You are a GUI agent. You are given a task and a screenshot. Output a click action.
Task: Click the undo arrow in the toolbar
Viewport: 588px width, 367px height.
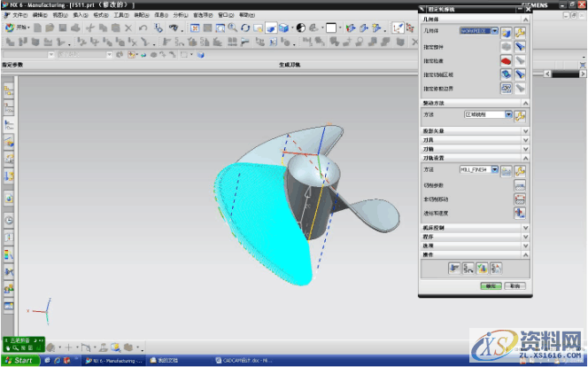(144, 28)
